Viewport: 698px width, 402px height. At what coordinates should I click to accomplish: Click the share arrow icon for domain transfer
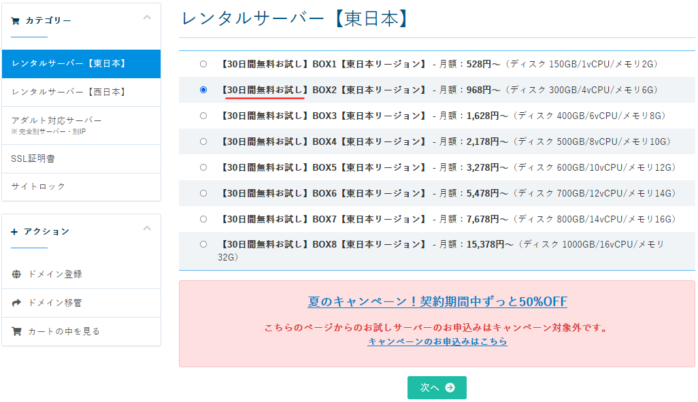[x=16, y=302]
